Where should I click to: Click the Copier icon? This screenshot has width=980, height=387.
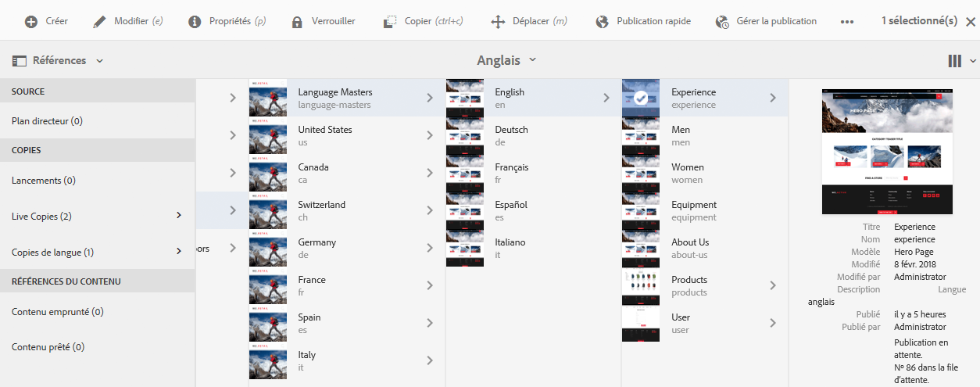coord(391,22)
